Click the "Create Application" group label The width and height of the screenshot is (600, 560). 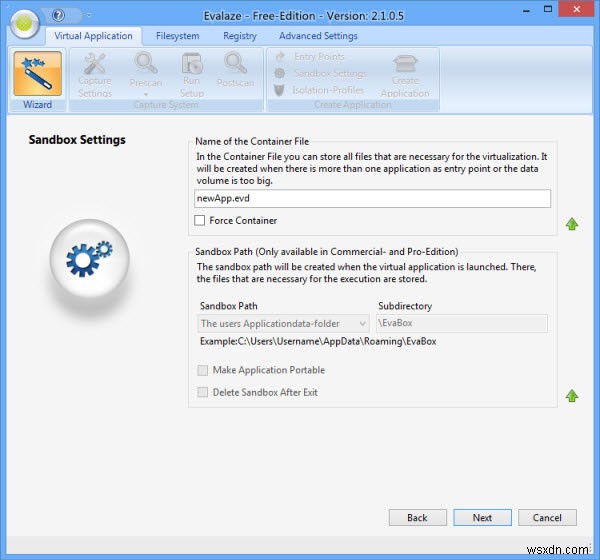pos(353,104)
